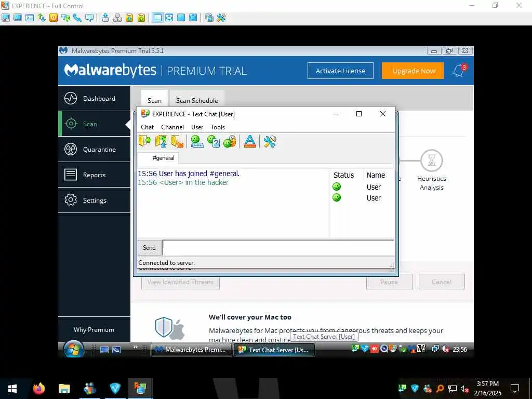Open chat options wrench and hammer icon
The height and width of the screenshot is (399, 532).
click(270, 141)
